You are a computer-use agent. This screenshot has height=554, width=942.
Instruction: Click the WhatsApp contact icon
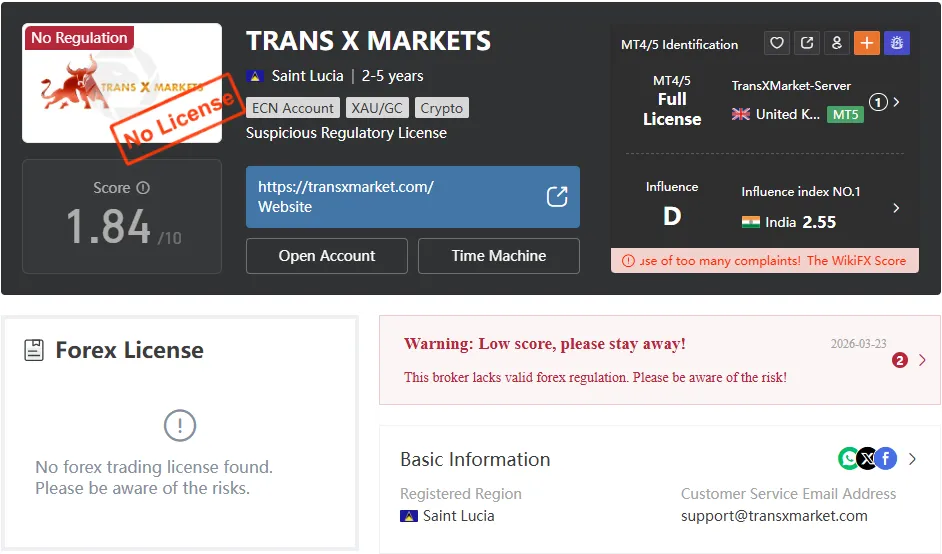click(x=848, y=458)
